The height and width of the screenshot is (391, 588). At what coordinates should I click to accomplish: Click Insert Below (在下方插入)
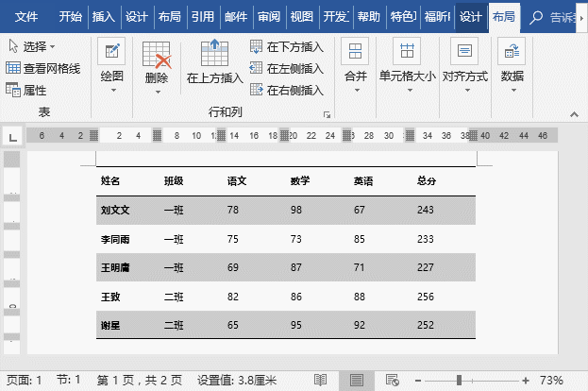(287, 47)
